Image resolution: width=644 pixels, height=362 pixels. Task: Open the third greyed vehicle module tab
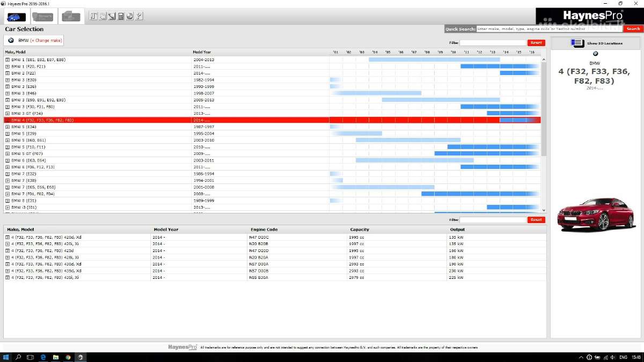71,17
